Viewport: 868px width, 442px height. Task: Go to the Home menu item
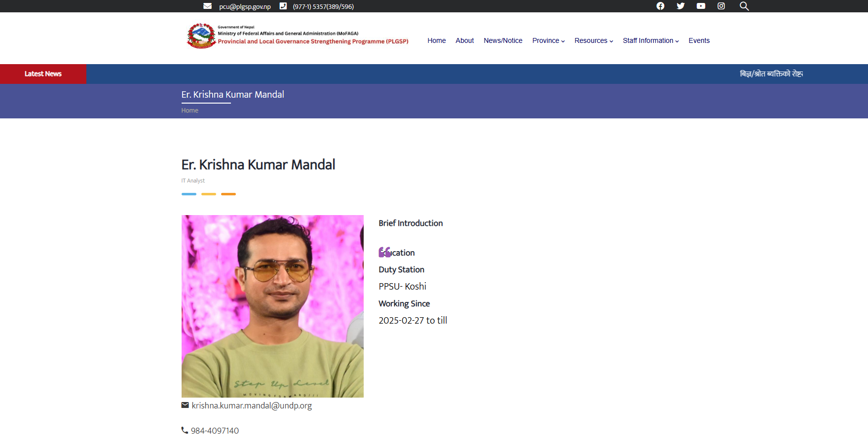[436, 40]
